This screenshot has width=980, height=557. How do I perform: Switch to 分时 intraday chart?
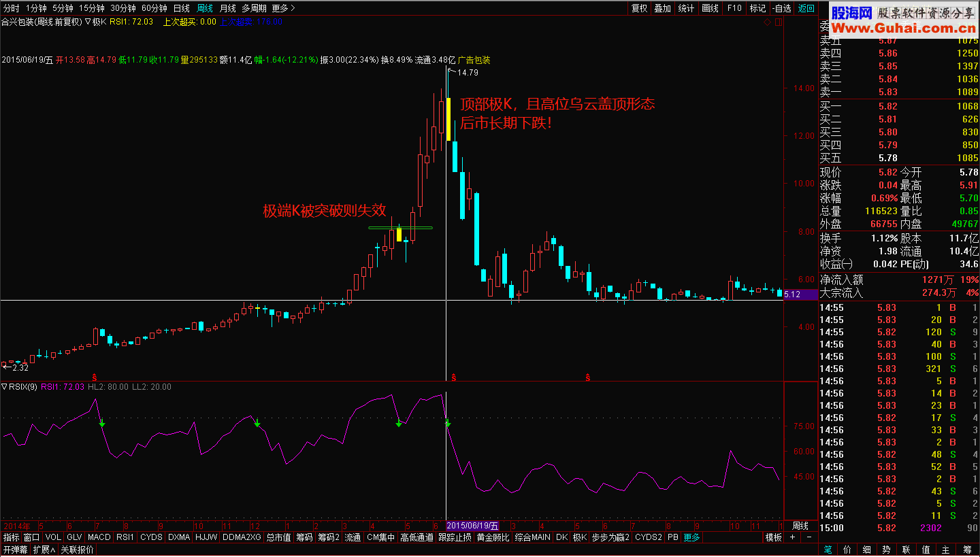point(12,8)
